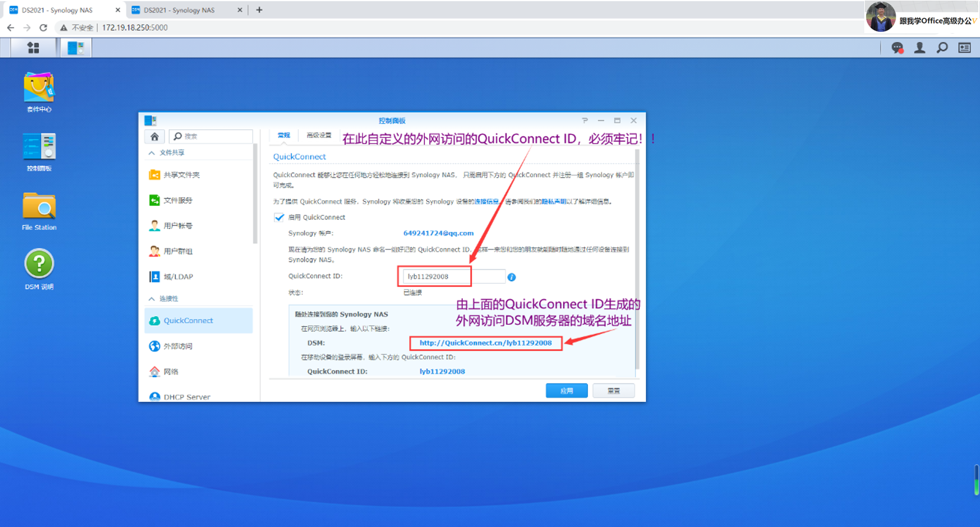Collapse the File Sharing section
This screenshot has width=980, height=527.
click(152, 153)
